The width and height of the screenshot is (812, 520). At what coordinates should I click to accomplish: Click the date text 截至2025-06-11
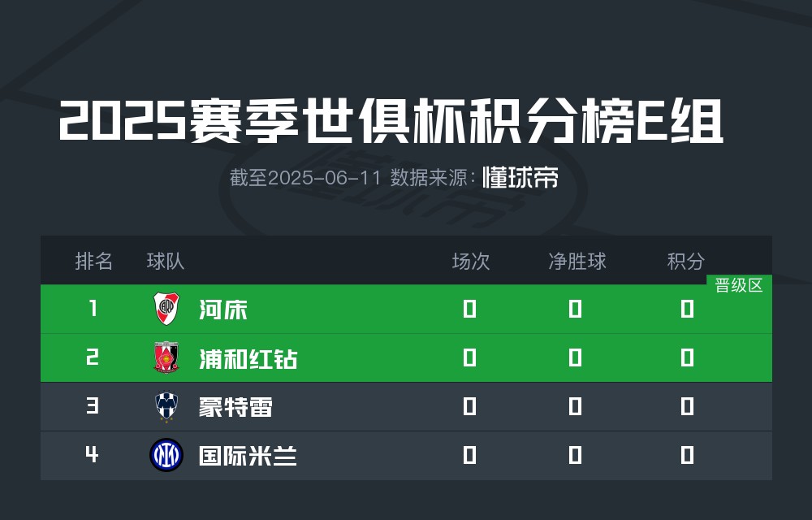coord(305,178)
